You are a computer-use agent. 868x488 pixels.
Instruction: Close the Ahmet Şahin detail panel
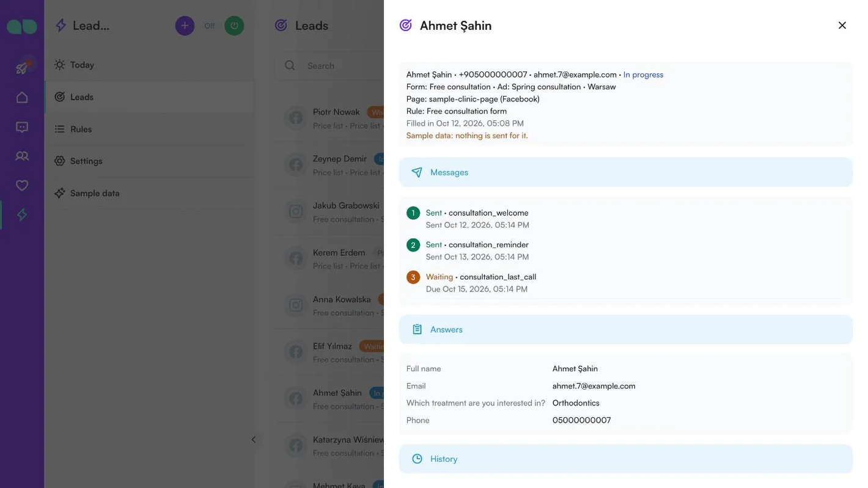[x=842, y=25]
